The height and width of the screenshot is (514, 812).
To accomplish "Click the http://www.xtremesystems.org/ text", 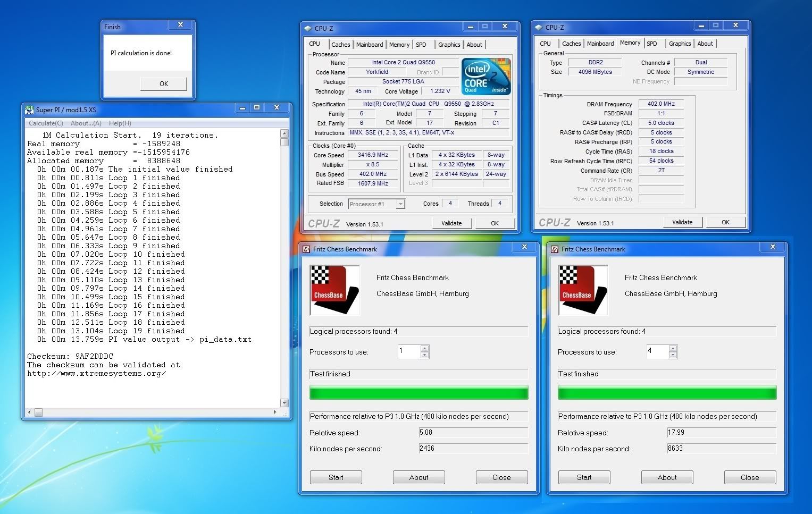I will pyautogui.click(x=97, y=373).
